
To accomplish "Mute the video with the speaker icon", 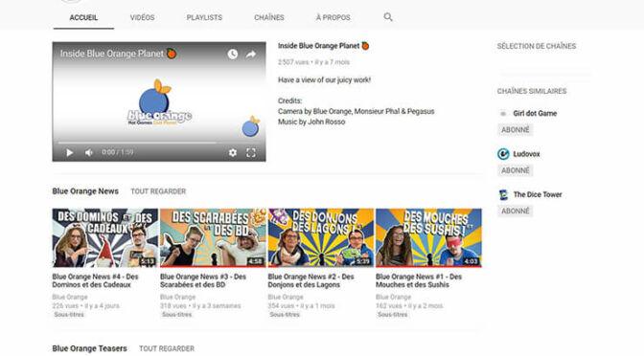I will pos(89,152).
